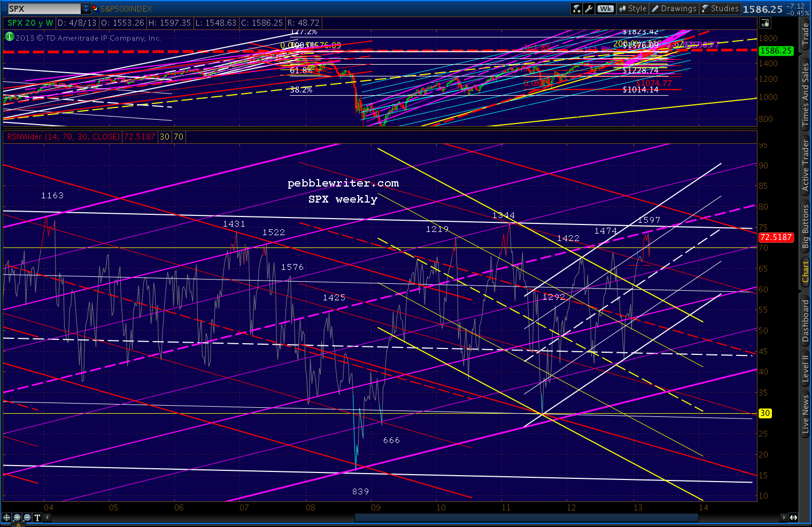Screen dimensions: 812x527
Task: Click the 38.2% Fibonacci retracement label
Action: [x=301, y=90]
